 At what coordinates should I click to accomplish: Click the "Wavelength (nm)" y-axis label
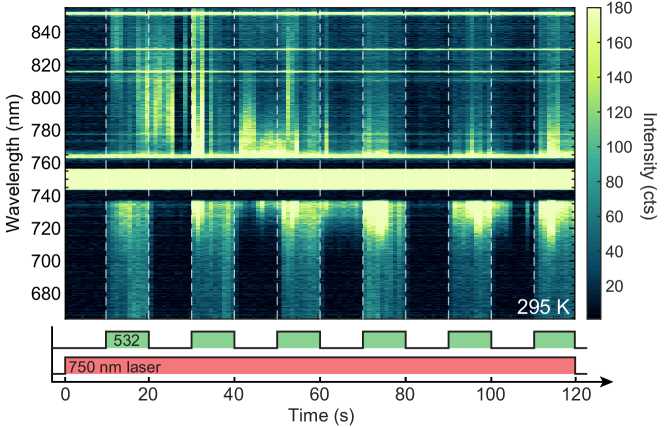point(13,164)
